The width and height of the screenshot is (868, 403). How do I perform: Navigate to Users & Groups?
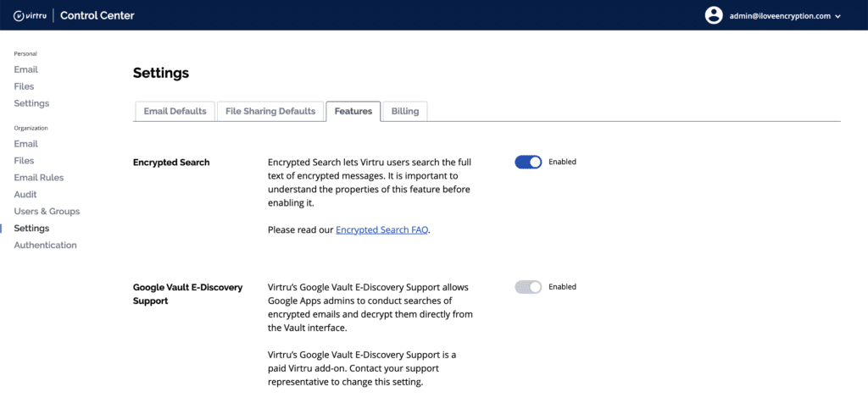pos(47,212)
